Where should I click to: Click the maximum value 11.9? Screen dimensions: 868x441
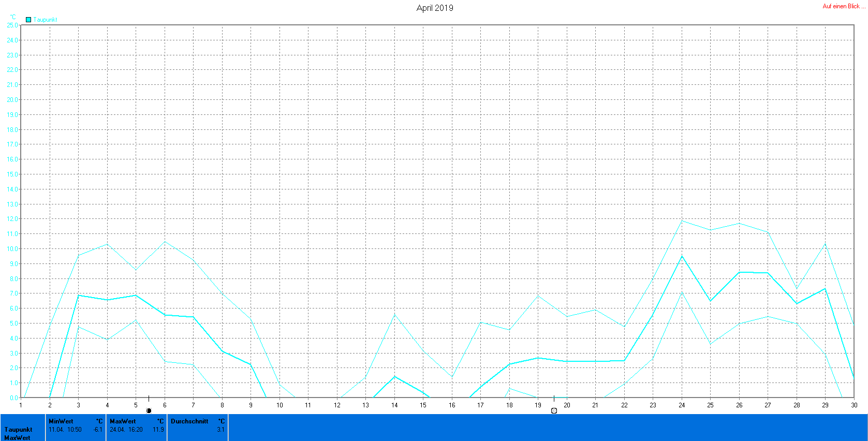158,430
